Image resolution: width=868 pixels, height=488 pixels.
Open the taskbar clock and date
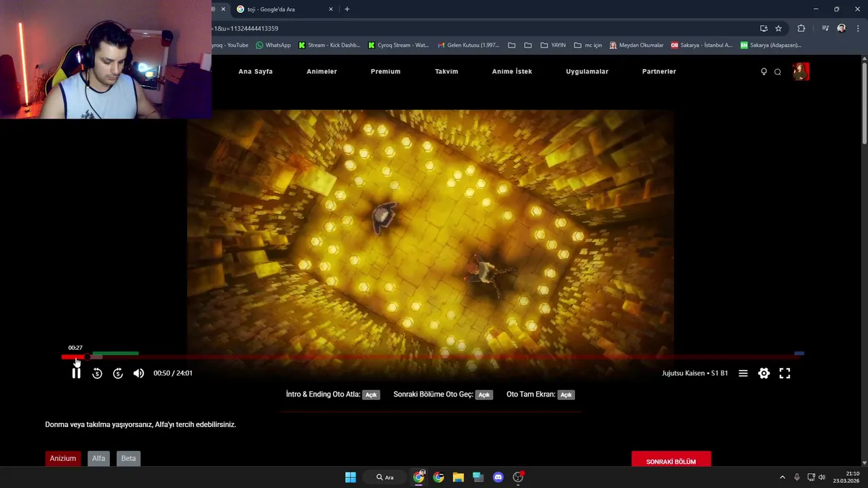[846, 477]
